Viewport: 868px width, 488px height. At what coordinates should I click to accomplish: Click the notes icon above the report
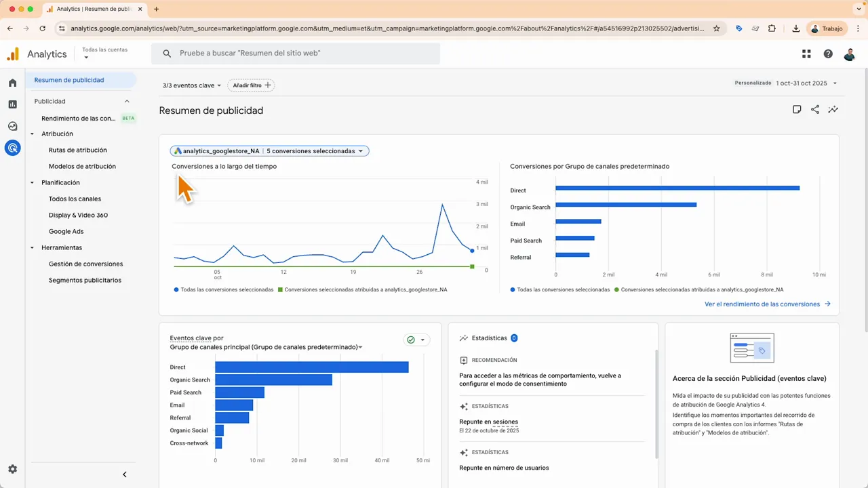[x=797, y=109]
